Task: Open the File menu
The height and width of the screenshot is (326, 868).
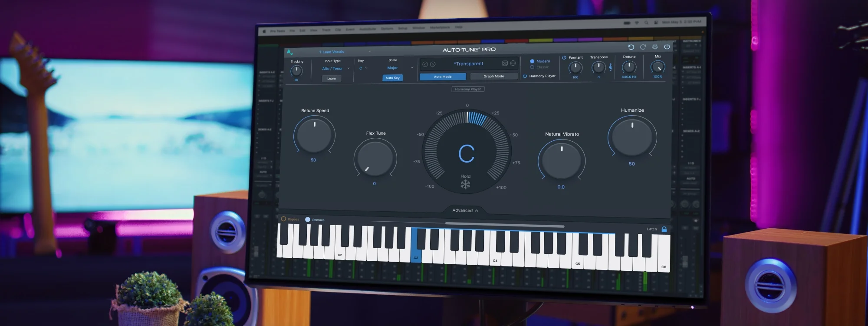Action: point(292,31)
